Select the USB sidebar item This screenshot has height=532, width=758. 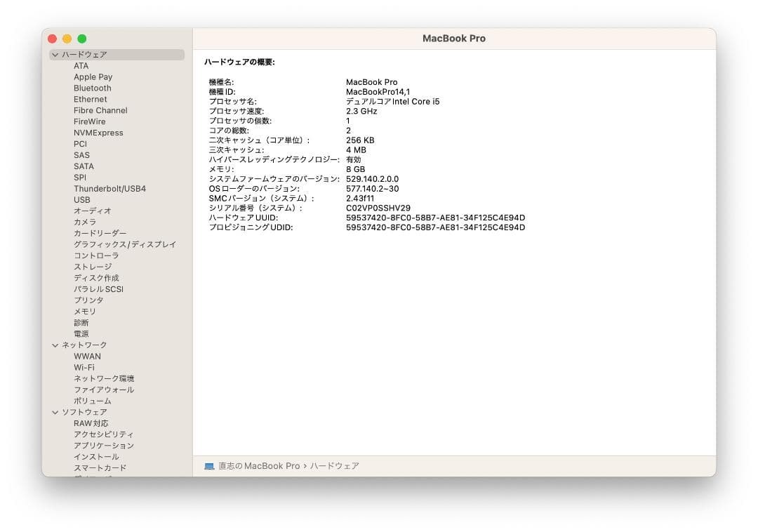[x=81, y=199]
